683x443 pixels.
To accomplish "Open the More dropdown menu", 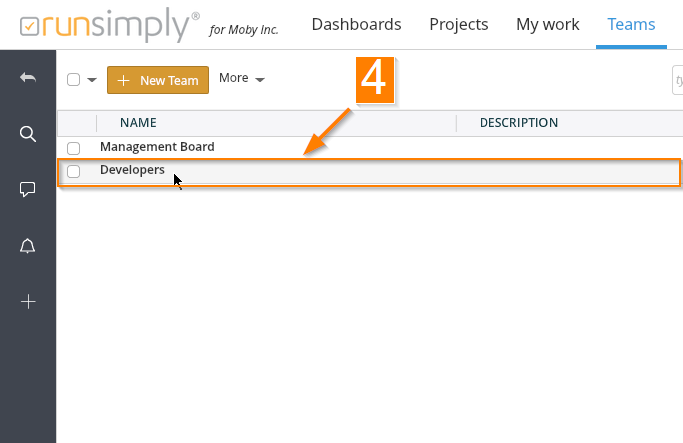I will [242, 78].
